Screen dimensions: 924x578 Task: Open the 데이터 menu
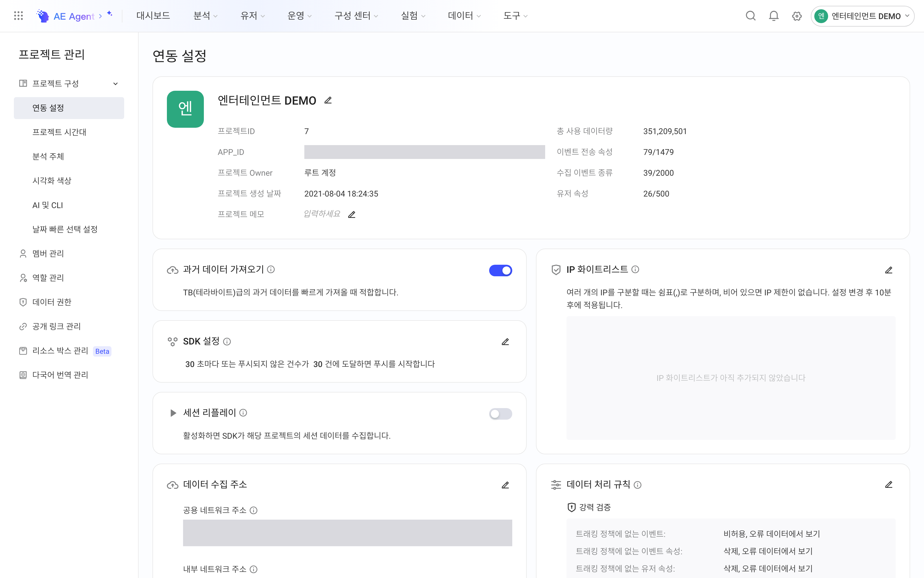[x=464, y=16]
